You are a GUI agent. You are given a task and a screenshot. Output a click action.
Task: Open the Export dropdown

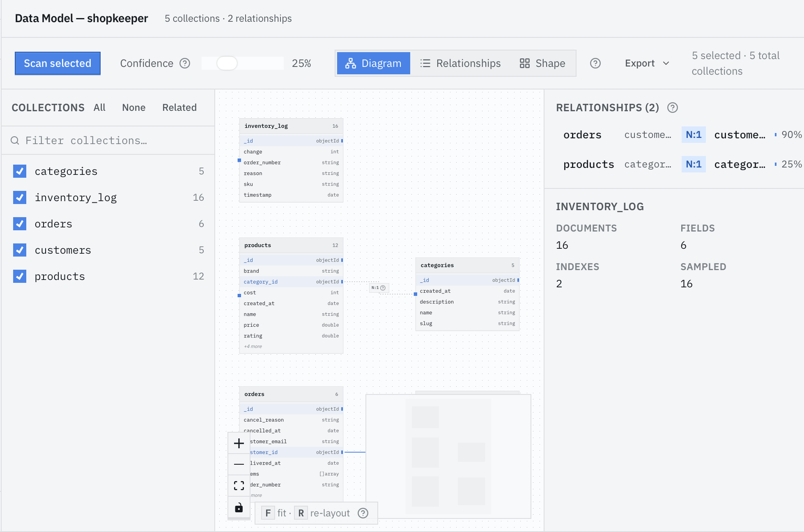click(x=647, y=63)
